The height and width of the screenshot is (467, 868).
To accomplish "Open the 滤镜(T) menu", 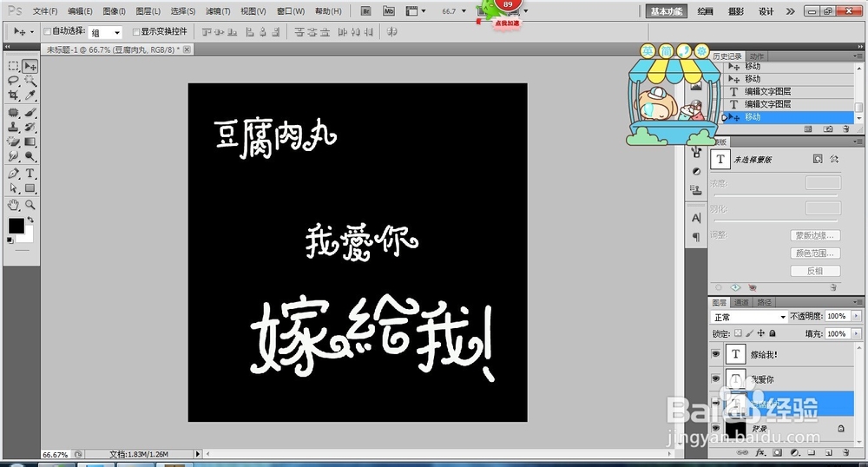I will 218,11.
